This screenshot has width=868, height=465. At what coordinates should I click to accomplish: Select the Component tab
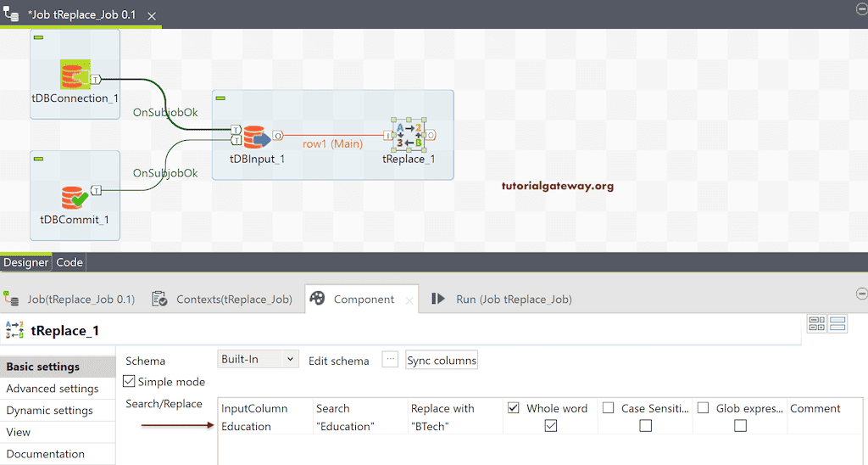click(x=364, y=300)
